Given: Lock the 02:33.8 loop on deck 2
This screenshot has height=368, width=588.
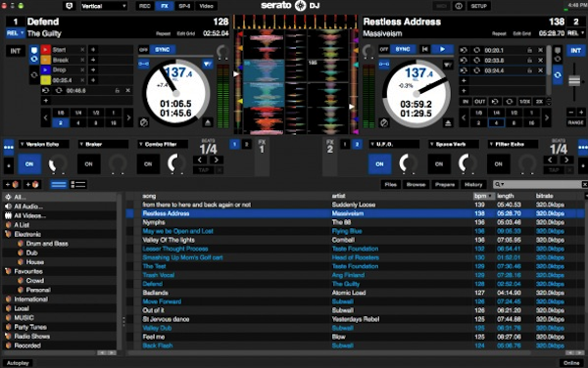Looking at the screenshot, I should point(529,60).
